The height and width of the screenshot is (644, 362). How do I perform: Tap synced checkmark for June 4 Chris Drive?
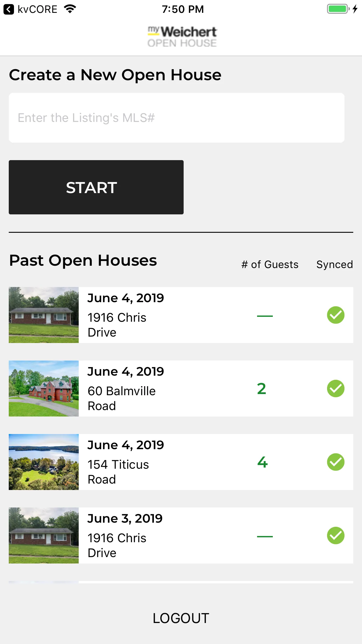335,315
